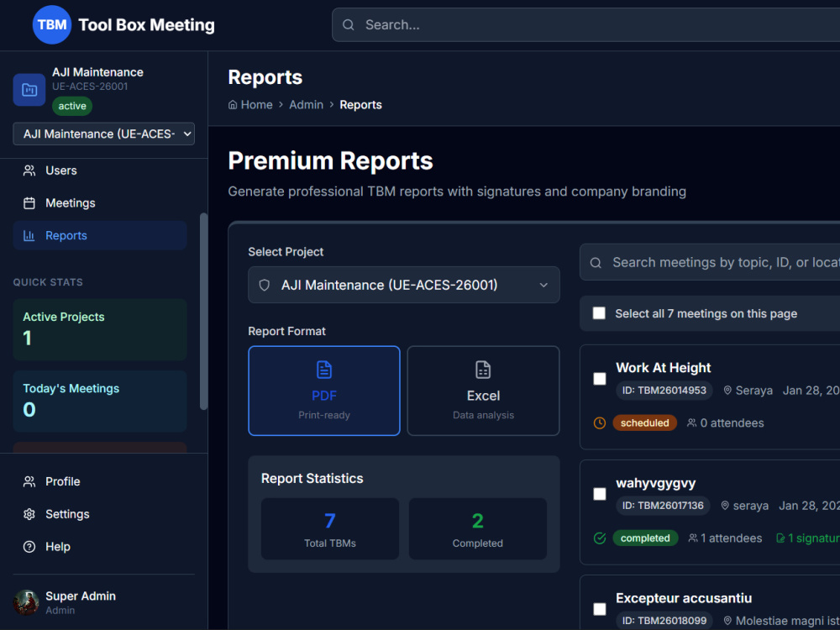Click the Tool Box Meeting app title
The height and width of the screenshot is (630, 840).
point(146,25)
